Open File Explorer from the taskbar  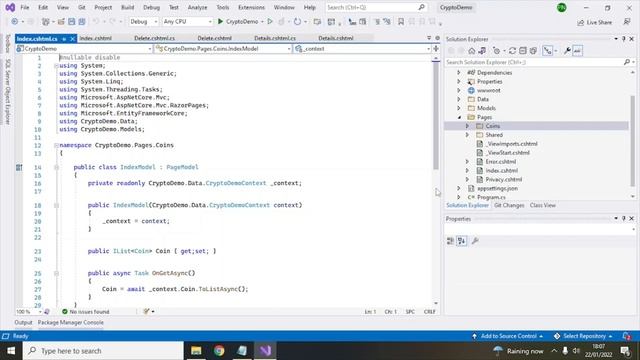[196, 351]
